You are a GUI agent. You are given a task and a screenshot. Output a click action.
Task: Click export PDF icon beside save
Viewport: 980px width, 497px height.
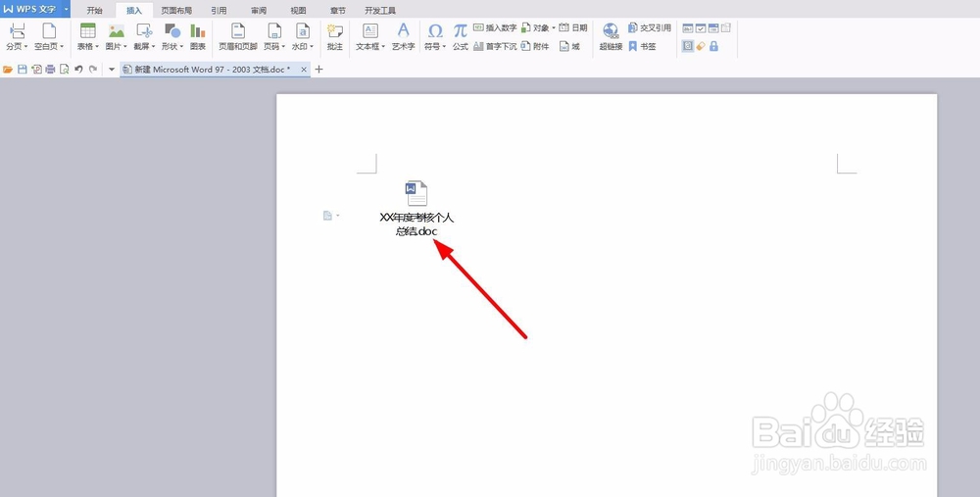(37, 70)
